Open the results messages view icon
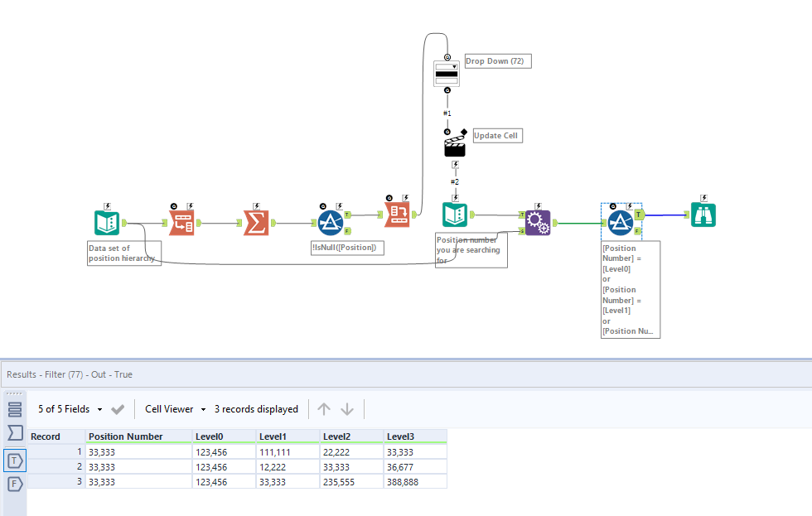812x516 pixels. (15, 432)
